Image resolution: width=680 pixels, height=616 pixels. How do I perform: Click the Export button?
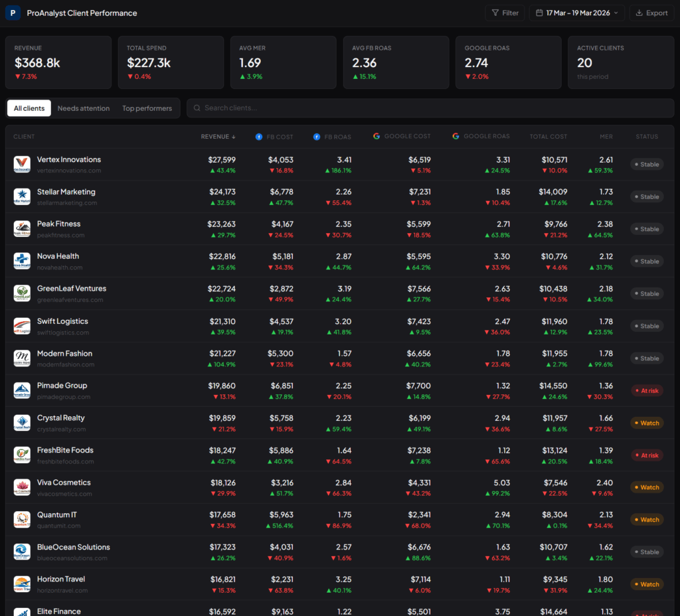651,13
